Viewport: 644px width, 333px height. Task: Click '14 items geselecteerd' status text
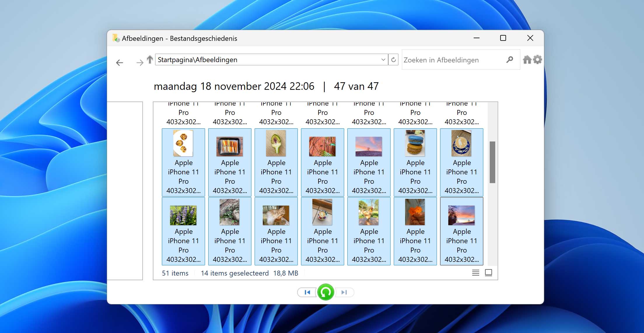click(235, 273)
